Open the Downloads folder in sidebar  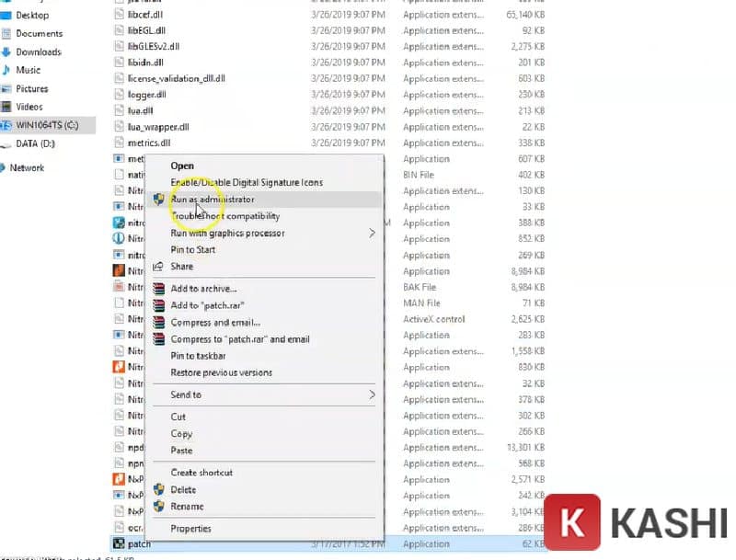pyautogui.click(x=40, y=51)
